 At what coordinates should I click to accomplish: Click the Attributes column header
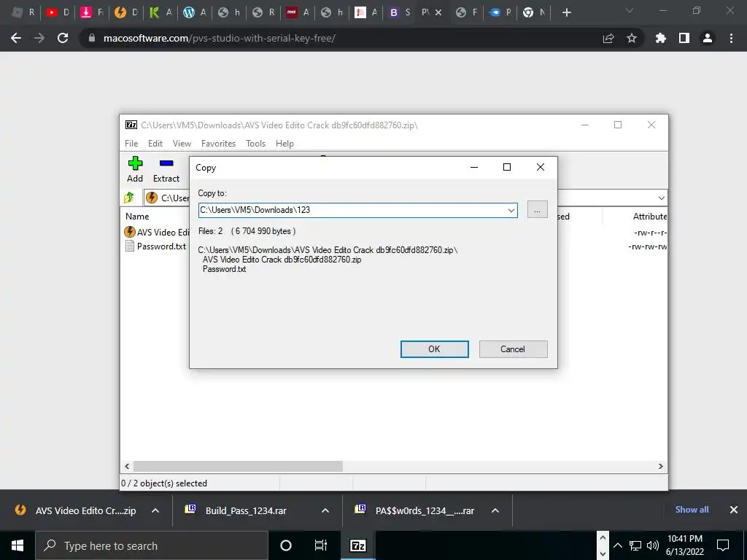point(650,216)
